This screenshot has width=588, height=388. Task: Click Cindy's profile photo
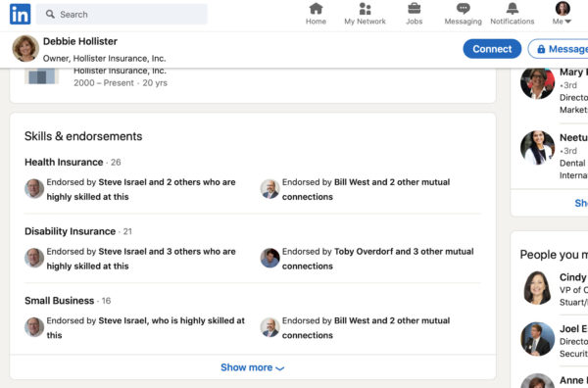pos(537,288)
